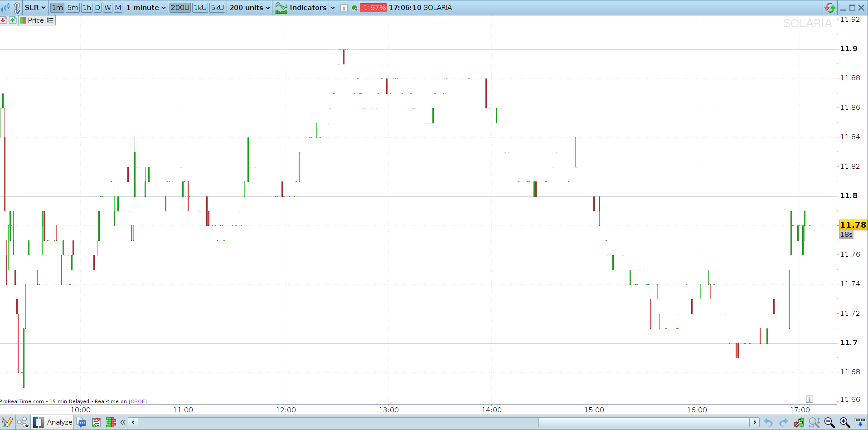Open the order list icon
The height and width of the screenshot is (430, 868).
96,423
